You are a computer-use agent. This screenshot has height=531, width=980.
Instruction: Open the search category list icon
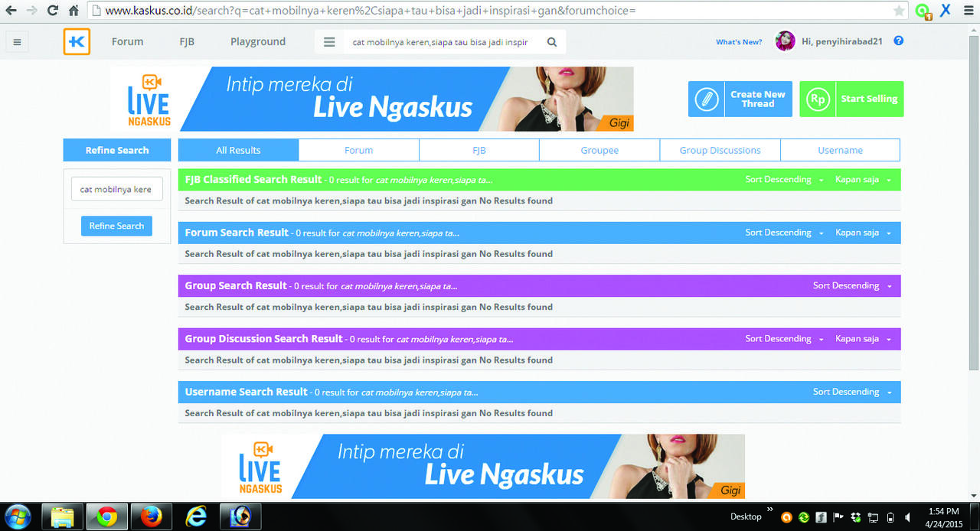coord(329,42)
